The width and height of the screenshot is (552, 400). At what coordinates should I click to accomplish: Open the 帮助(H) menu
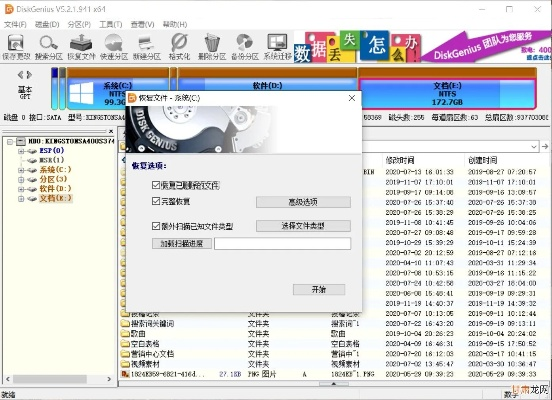(175, 24)
